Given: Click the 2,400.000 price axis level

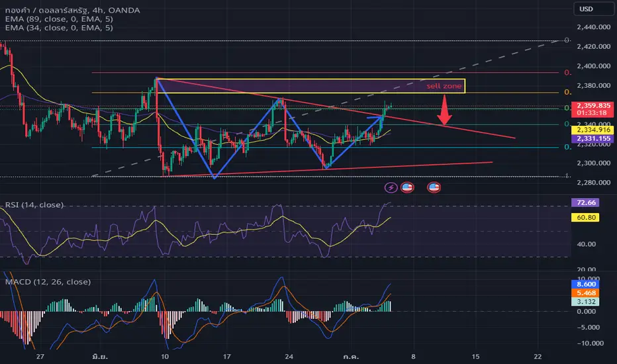Looking at the screenshot, I should 594,66.
